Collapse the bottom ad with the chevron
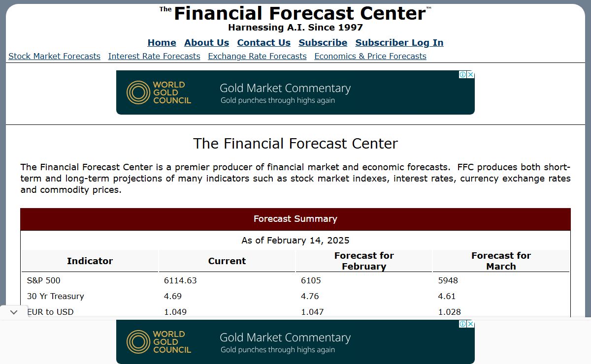Image resolution: width=591 pixels, height=364 pixels. click(x=14, y=312)
